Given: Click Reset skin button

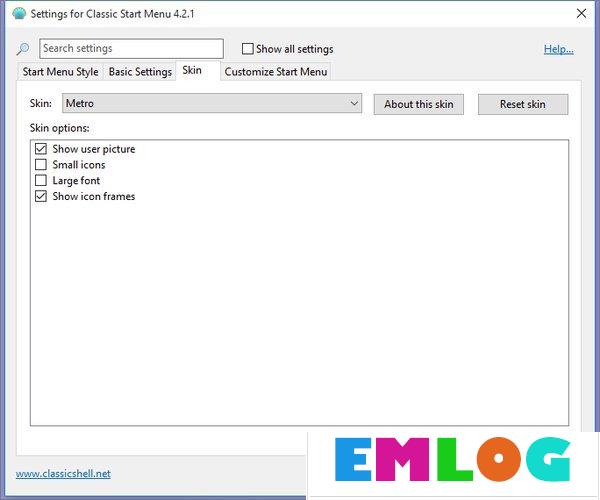Looking at the screenshot, I should click(x=523, y=104).
